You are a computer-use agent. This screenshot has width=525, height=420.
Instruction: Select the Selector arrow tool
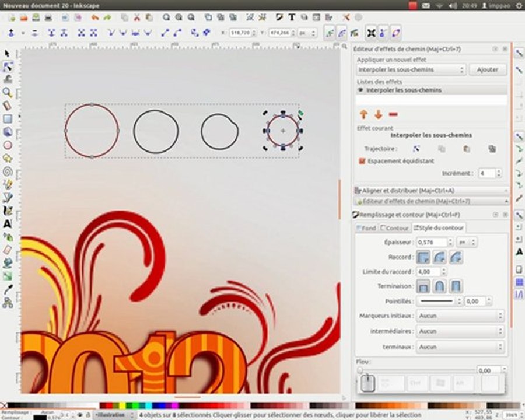(7, 54)
